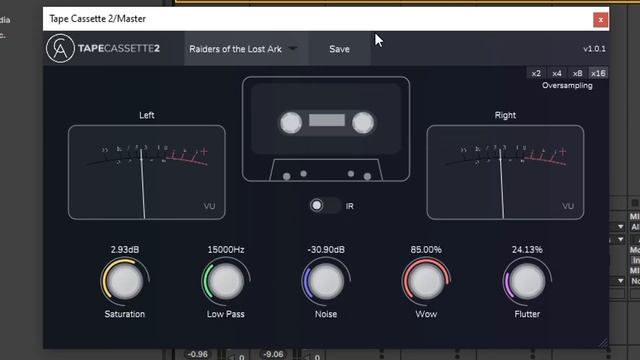Set oversampling to x2
The width and height of the screenshot is (640, 360).
(x=536, y=73)
